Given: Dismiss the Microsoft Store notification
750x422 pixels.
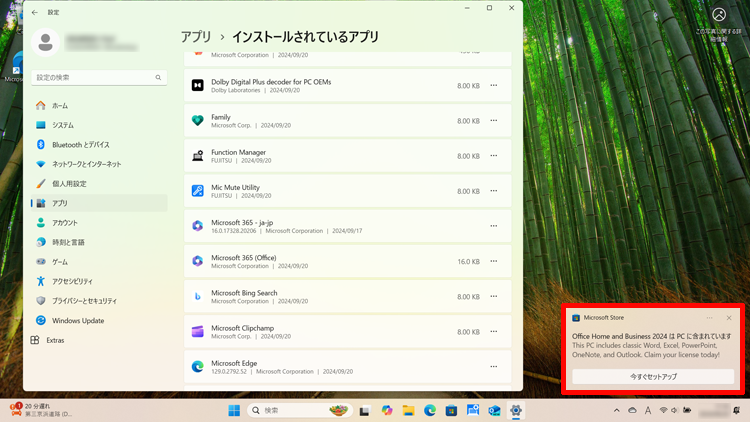Looking at the screenshot, I should [x=729, y=318].
